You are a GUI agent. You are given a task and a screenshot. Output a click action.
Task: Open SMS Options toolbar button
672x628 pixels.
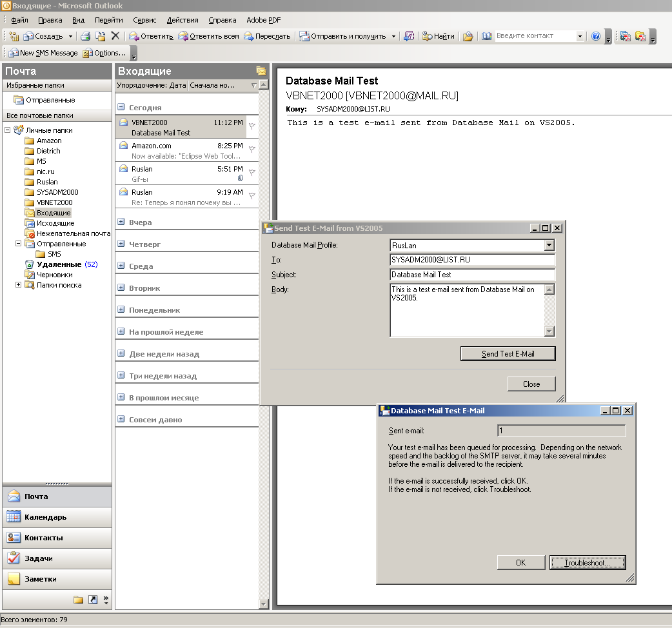point(104,53)
